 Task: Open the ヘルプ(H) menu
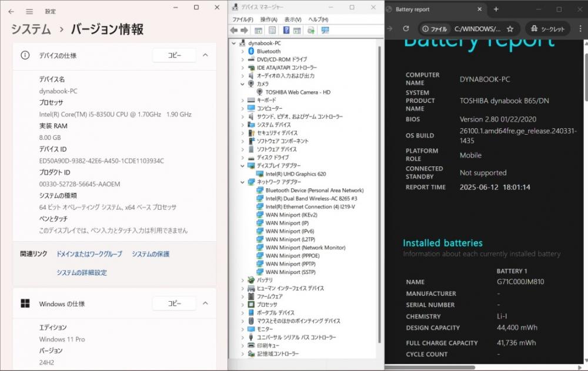click(318, 19)
